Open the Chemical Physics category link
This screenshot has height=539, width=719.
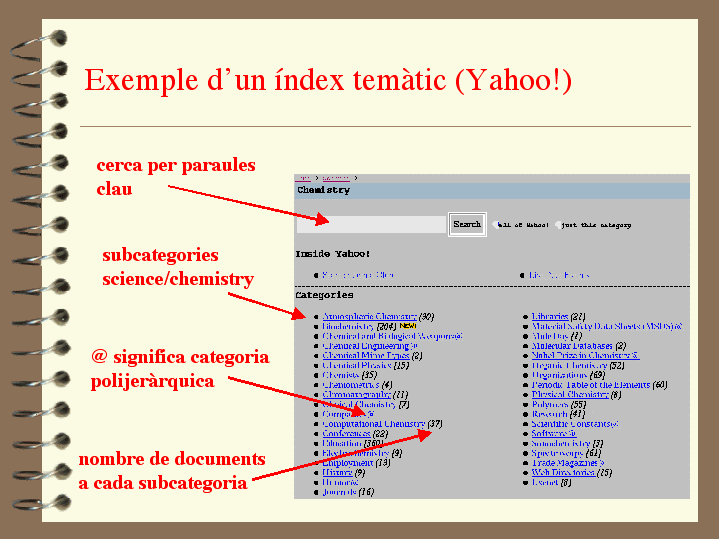[x=357, y=365]
